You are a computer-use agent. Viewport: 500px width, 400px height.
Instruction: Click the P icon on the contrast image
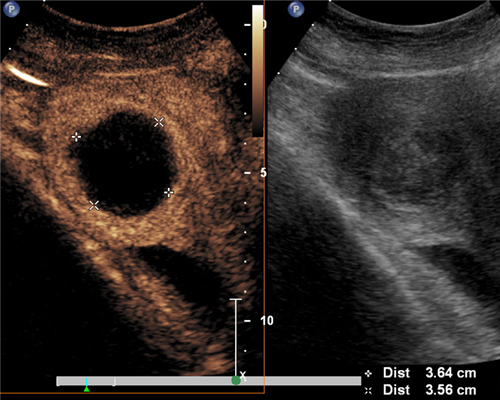(11, 9)
